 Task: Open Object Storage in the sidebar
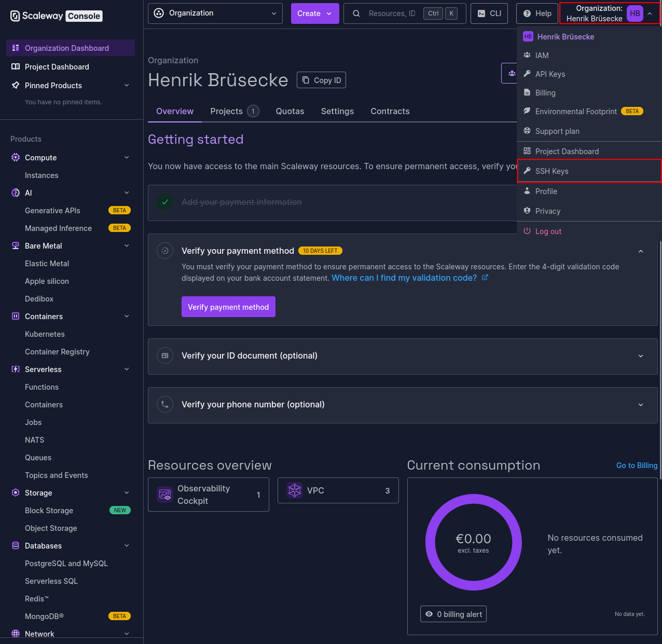(51, 528)
